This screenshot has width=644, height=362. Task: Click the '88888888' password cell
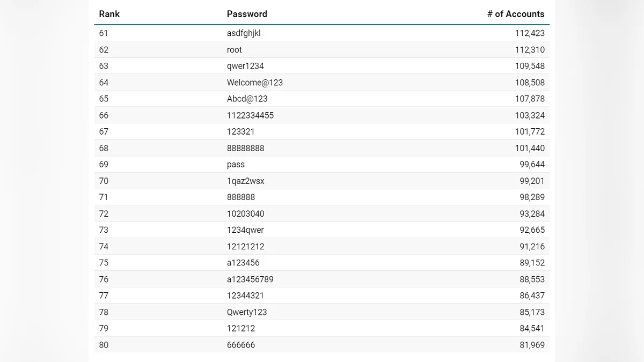click(x=246, y=148)
